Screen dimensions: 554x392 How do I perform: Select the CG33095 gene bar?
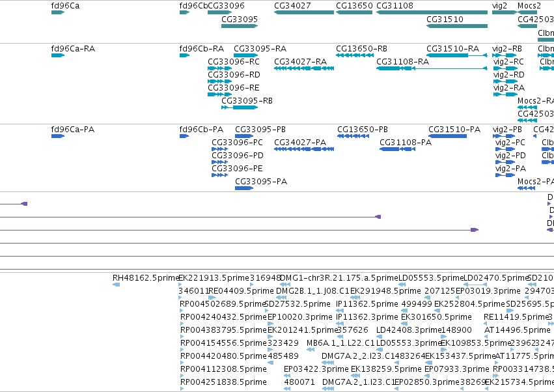coord(240,26)
